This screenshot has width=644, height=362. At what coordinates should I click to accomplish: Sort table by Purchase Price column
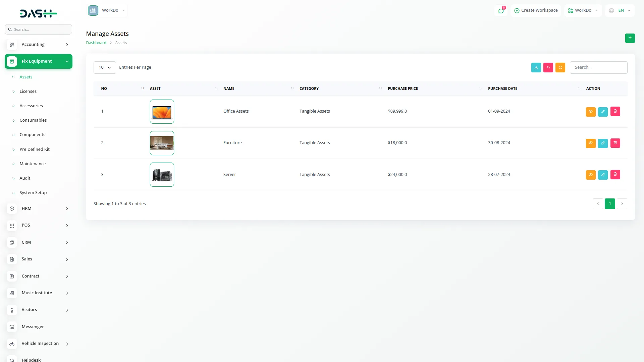point(402,88)
